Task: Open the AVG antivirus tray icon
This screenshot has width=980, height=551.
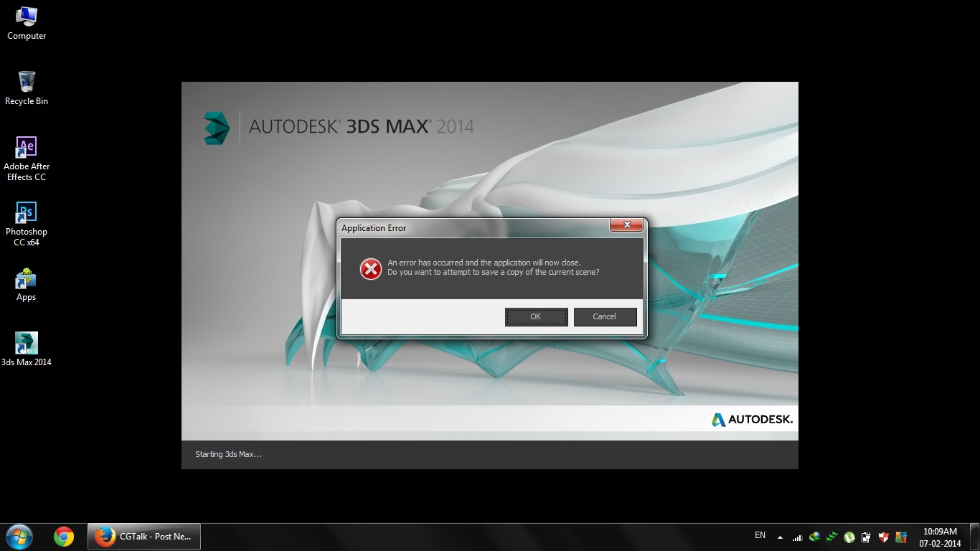Action: coord(901,537)
